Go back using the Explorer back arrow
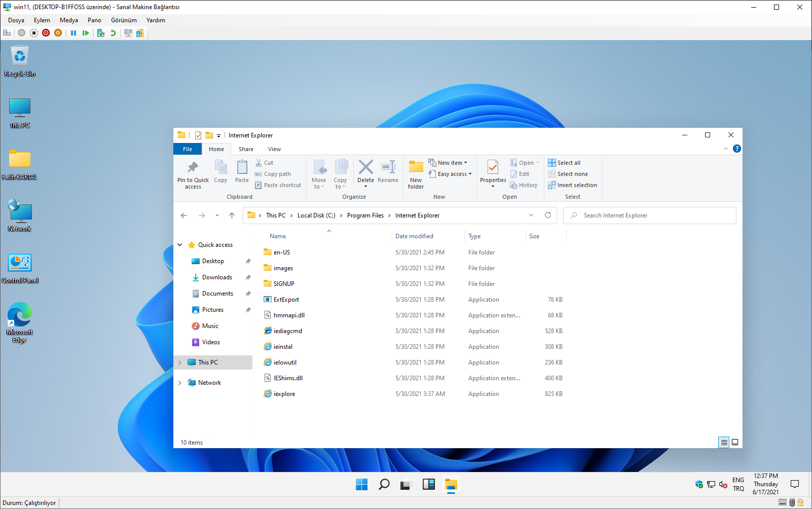 tap(184, 215)
